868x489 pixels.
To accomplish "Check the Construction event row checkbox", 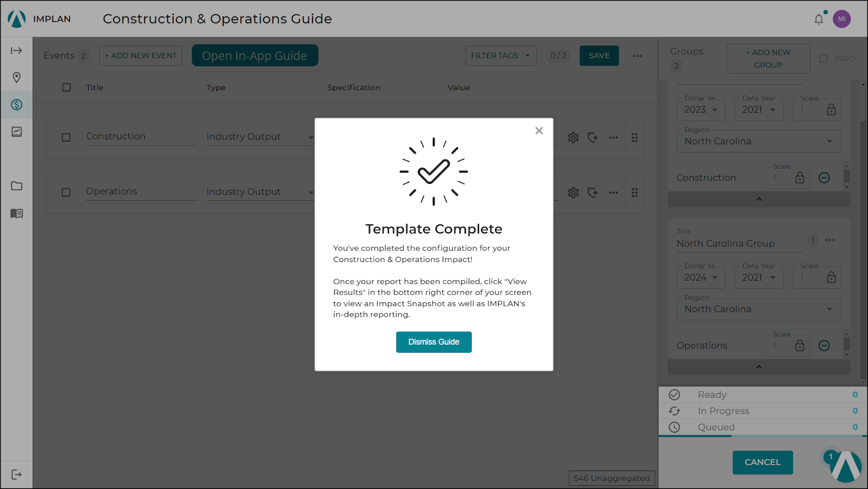I will coord(66,137).
